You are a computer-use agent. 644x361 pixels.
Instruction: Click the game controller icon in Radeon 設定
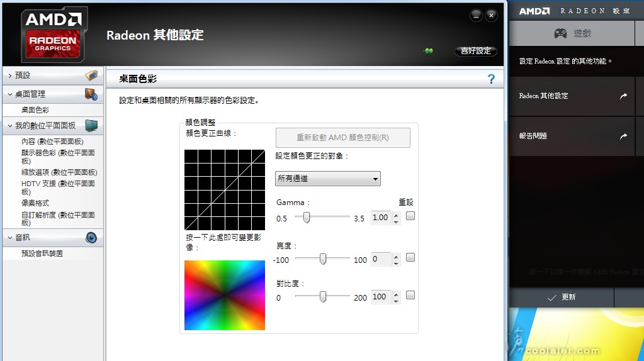(560, 33)
